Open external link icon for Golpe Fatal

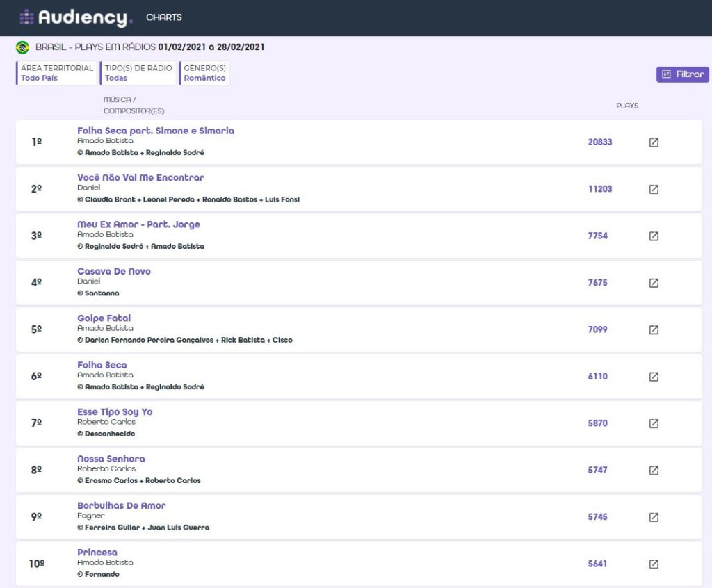click(654, 329)
